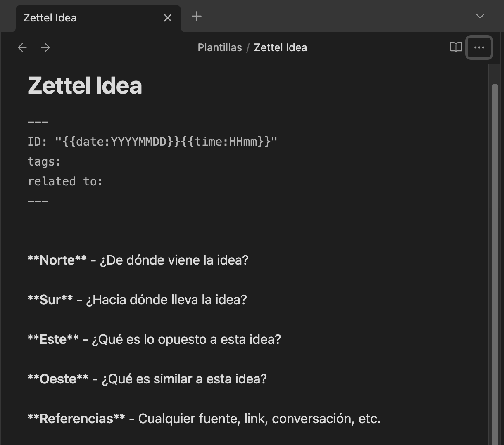Click Zettel Idea in the breadcrumb path
Image resolution: width=504 pixels, height=445 pixels.
click(x=280, y=47)
